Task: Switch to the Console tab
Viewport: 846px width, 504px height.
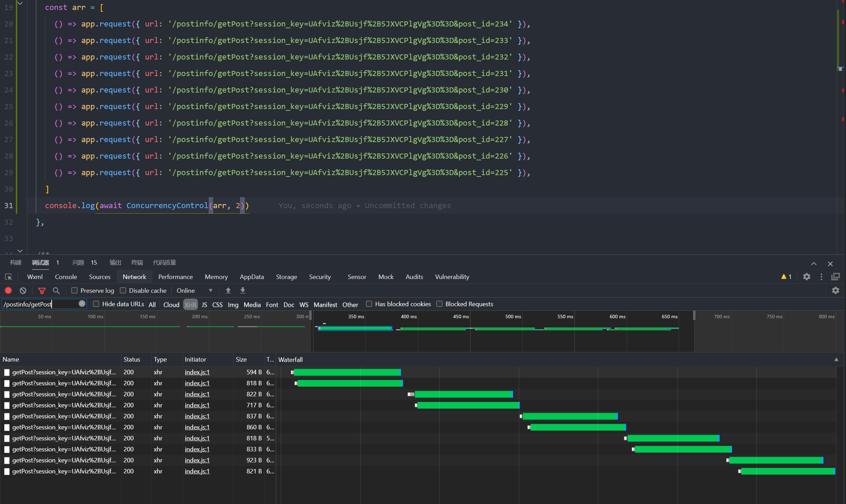Action: 66,277
